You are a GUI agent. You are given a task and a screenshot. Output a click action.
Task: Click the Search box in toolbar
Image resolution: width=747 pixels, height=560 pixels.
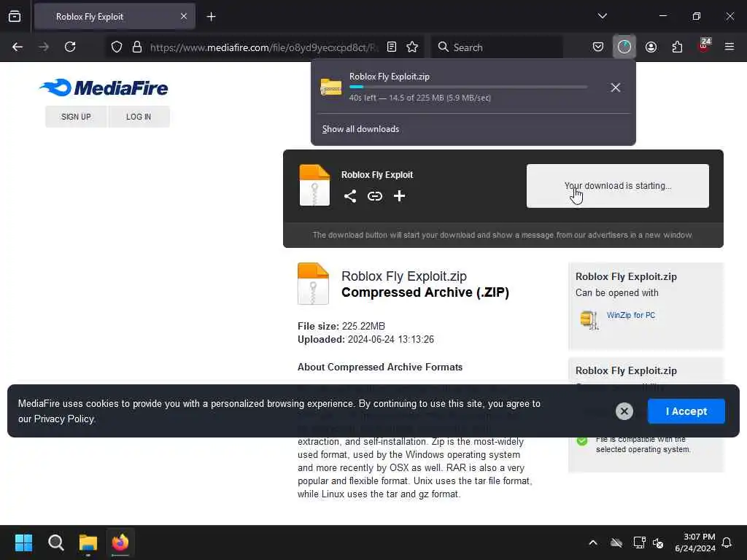tap(496, 47)
